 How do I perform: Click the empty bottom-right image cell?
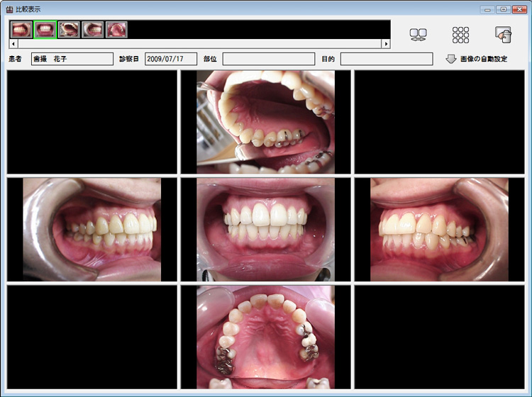click(439, 337)
